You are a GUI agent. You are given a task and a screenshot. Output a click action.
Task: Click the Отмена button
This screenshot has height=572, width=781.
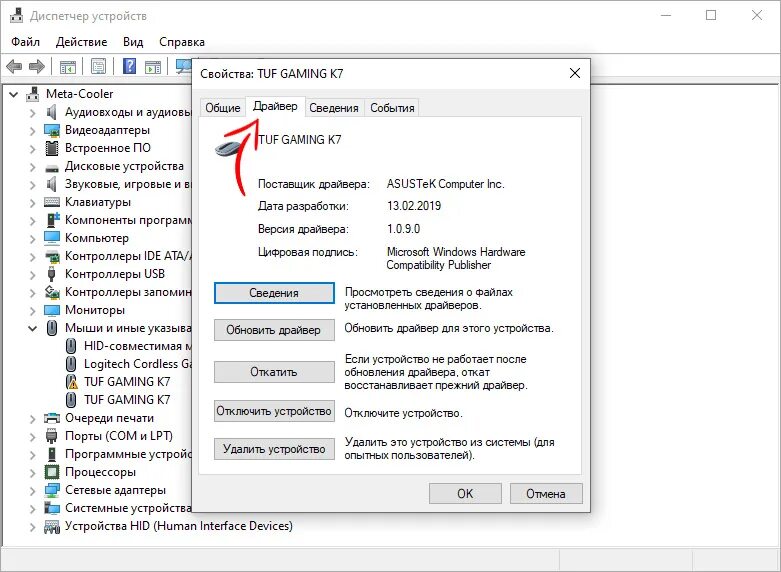click(546, 493)
